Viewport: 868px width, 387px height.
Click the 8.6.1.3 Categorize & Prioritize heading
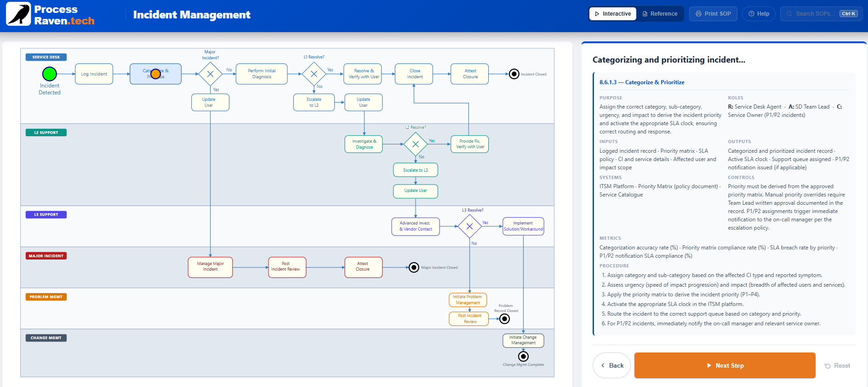[x=642, y=82]
